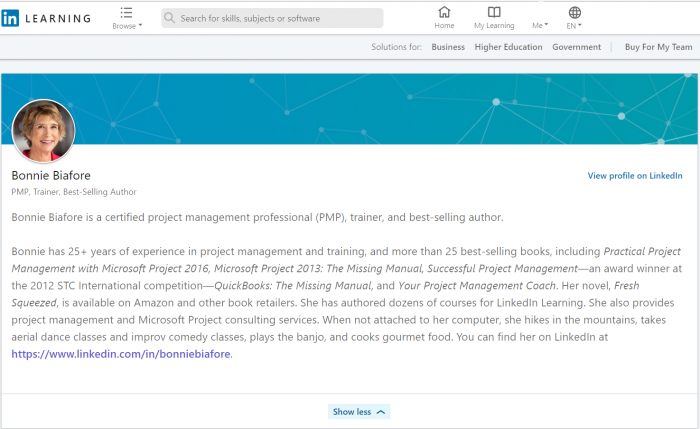Image resolution: width=700 pixels, height=429 pixels.
Task: Click Buy For My Team
Action: click(x=658, y=47)
